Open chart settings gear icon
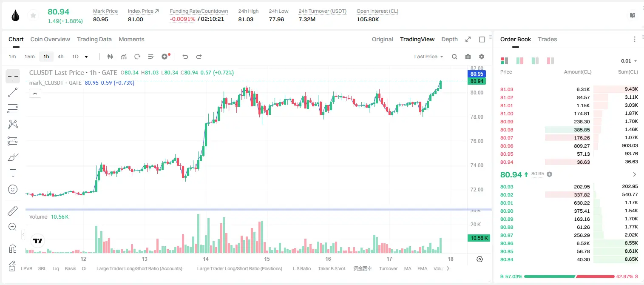 (482, 57)
